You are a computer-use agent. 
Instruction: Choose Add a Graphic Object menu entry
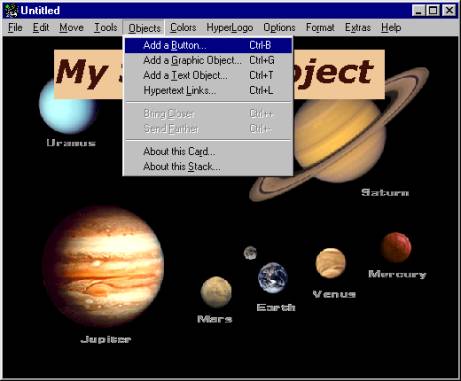pos(208,60)
